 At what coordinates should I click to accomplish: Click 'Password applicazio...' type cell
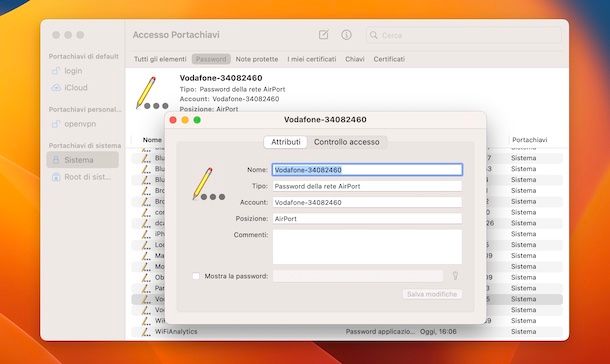[x=380, y=331]
